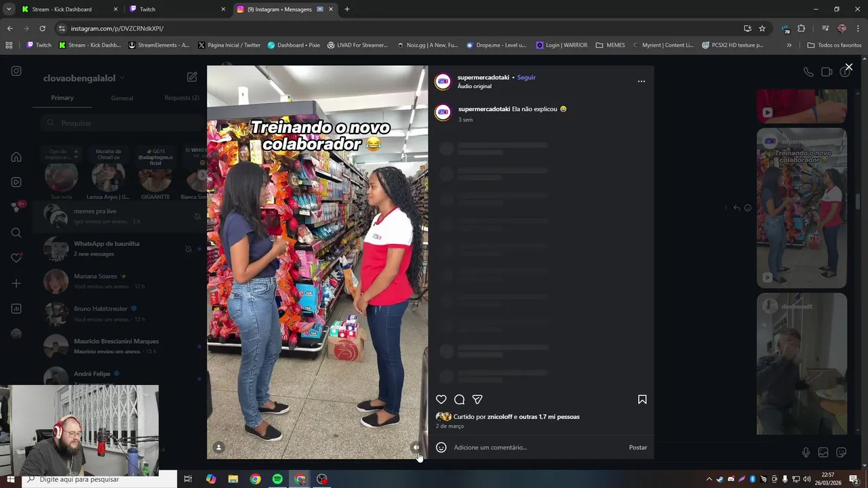Open Task View taskbar icon

pos(188,479)
